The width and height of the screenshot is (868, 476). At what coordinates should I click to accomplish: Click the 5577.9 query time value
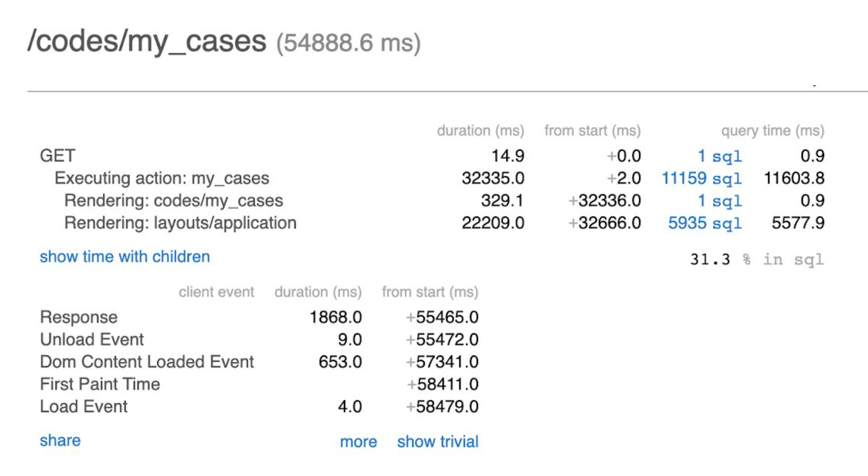pos(798,223)
